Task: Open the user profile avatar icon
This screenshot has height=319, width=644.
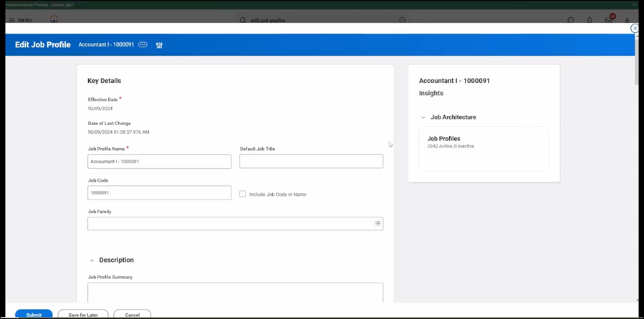Action: (x=627, y=21)
